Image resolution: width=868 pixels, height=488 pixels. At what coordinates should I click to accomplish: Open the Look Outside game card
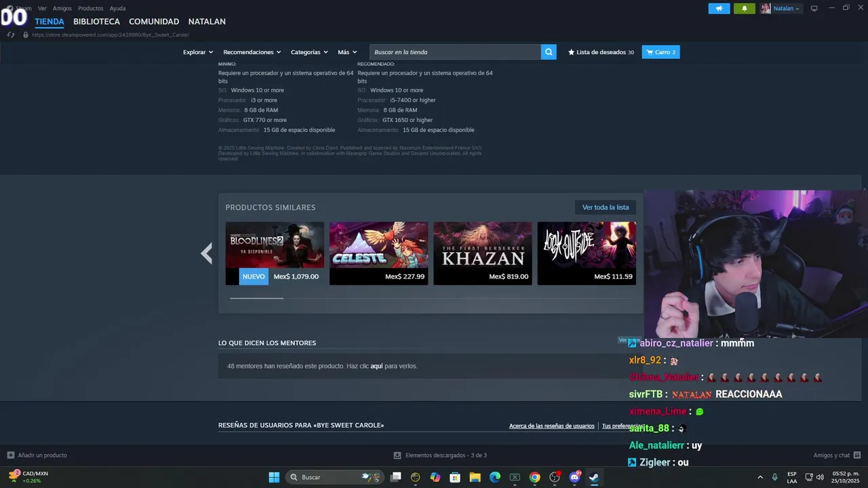pos(587,253)
